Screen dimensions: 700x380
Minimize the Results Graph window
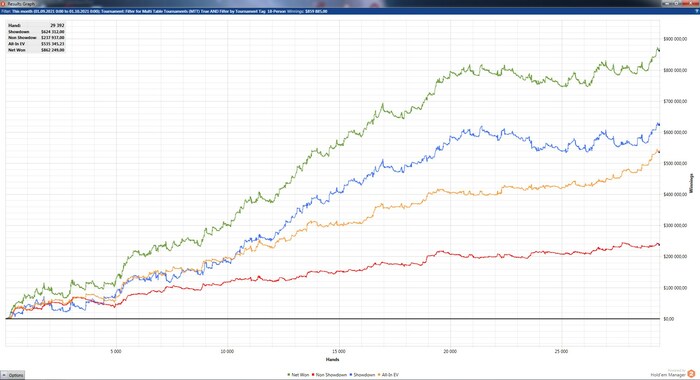667,3
